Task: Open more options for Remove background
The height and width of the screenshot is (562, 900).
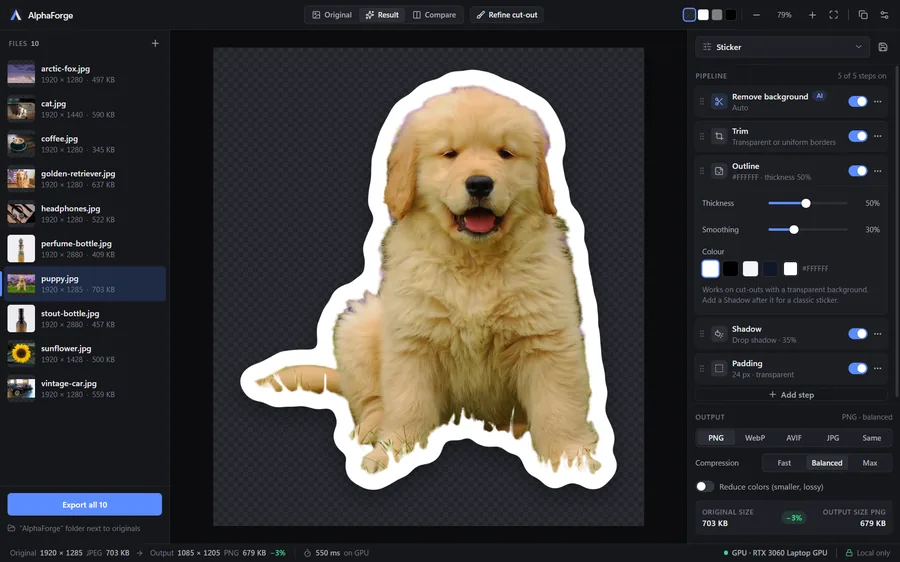Action: pos(878,102)
